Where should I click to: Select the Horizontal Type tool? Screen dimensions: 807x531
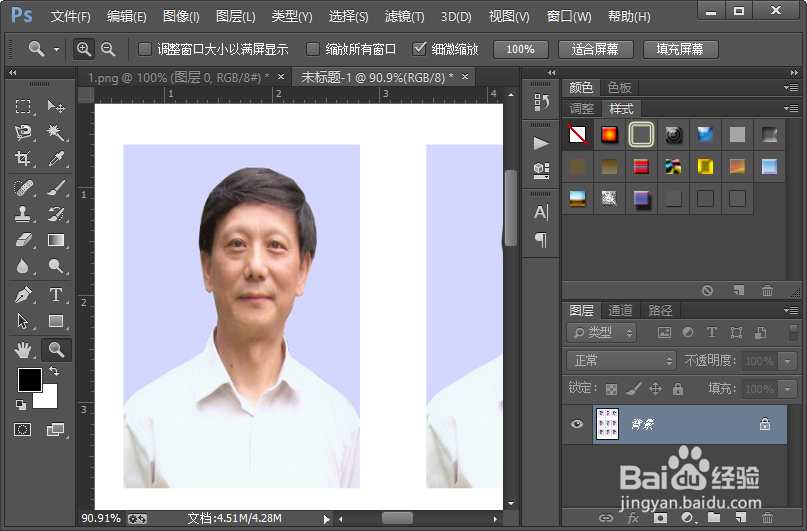click(x=56, y=295)
